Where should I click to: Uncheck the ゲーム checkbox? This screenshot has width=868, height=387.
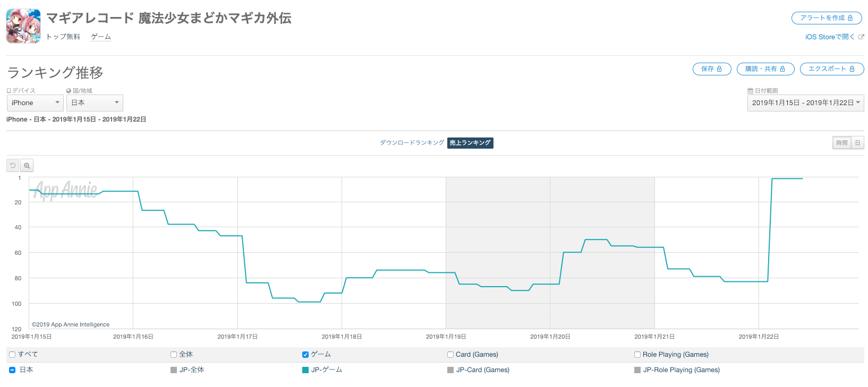[305, 355]
